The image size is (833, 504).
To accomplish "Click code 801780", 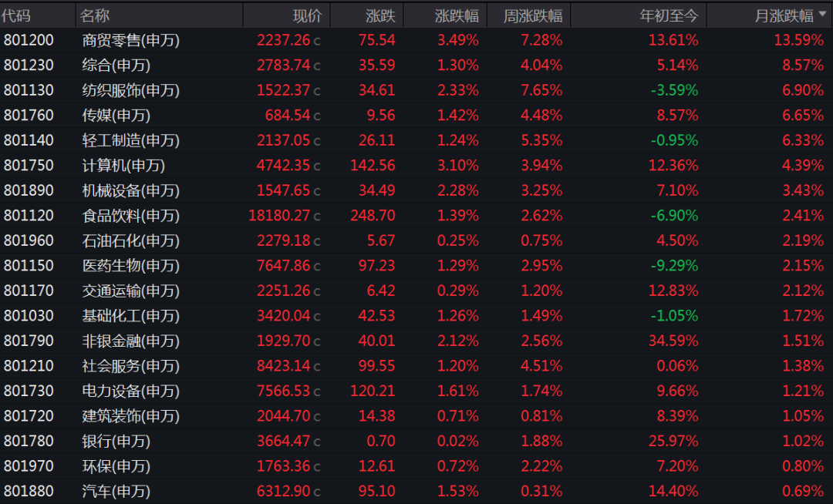I will coord(29,440).
